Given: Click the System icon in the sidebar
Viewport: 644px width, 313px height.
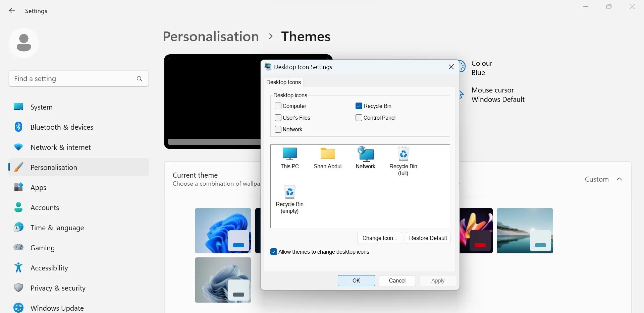Looking at the screenshot, I should point(18,107).
